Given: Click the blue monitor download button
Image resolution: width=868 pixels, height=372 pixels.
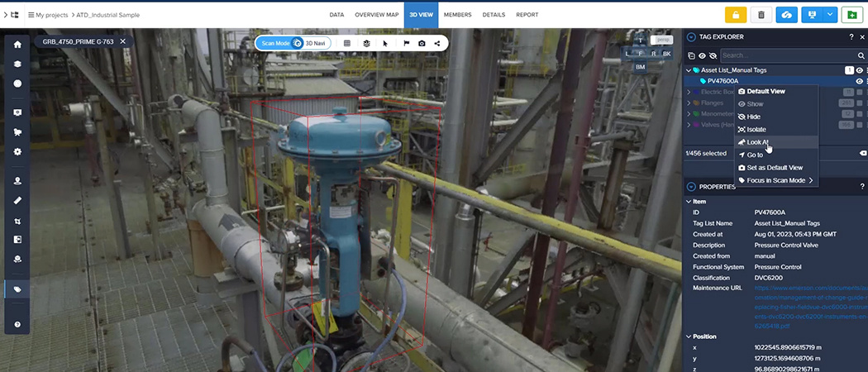Looking at the screenshot, I should point(812,15).
